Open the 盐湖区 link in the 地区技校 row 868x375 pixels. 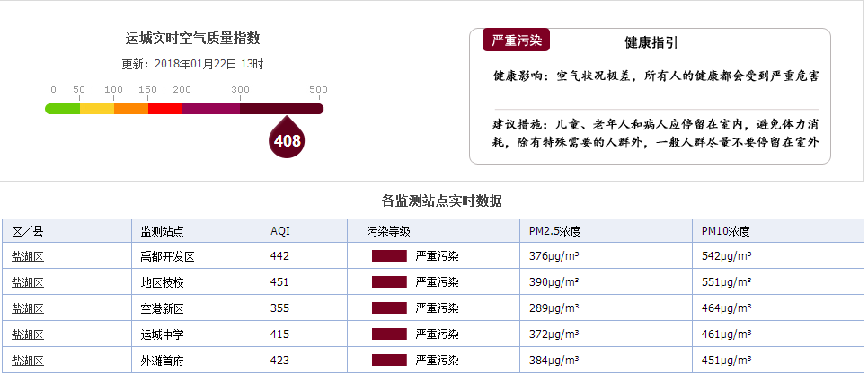point(28,282)
